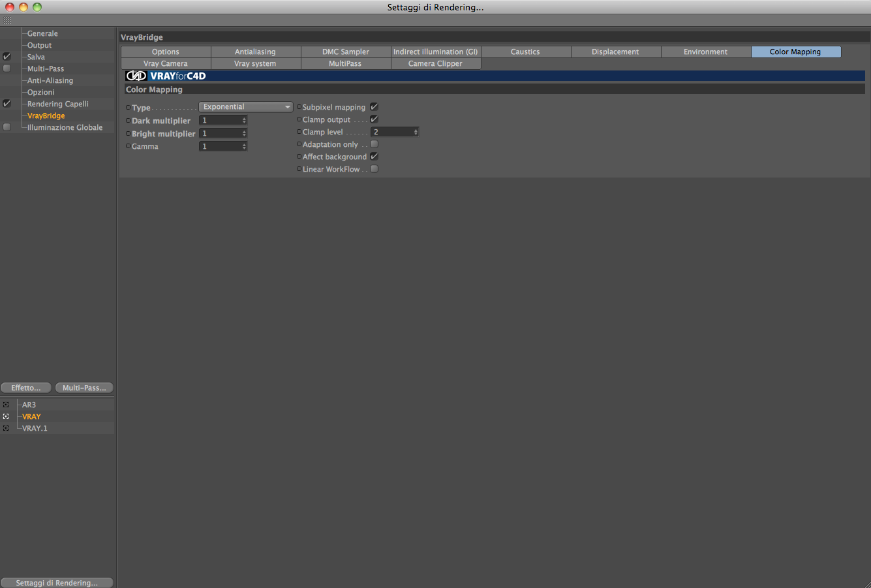Screen dimensions: 871x588
Task: Select Illuminazione Globale in the list
Action: (x=65, y=127)
